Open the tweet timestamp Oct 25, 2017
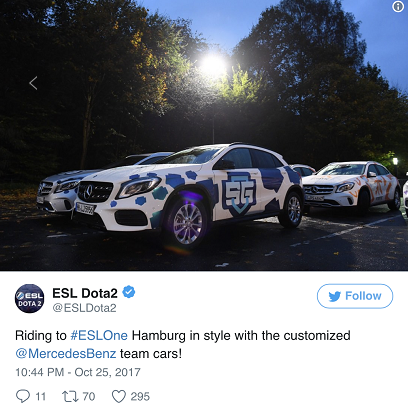This screenshot has height=411, width=408. click(78, 372)
